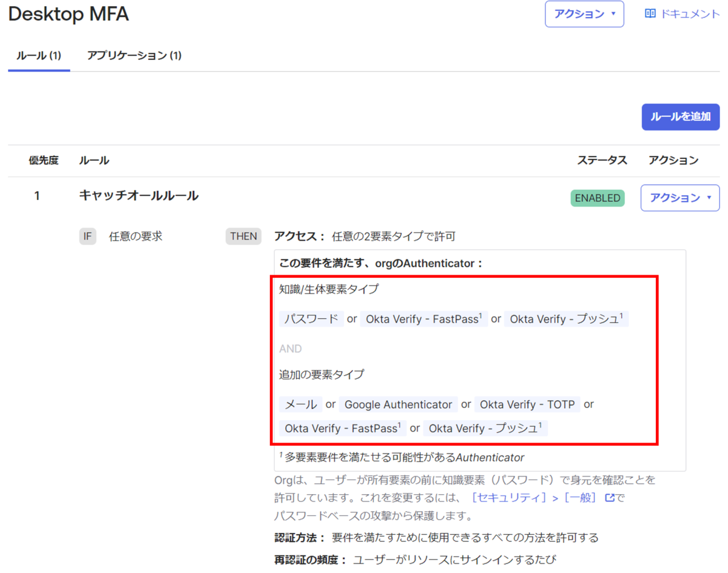Select the キャッチオールルール rule name
The height and width of the screenshot is (573, 728).
pos(139,196)
